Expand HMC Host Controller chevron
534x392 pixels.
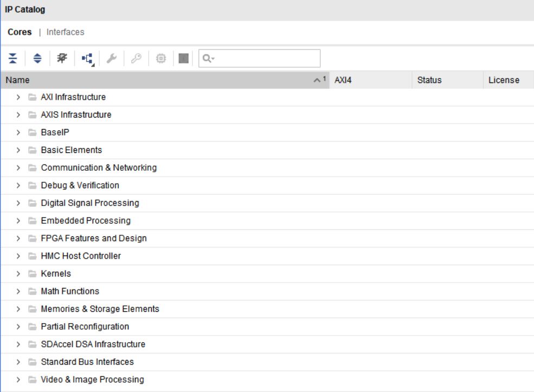[x=18, y=256]
